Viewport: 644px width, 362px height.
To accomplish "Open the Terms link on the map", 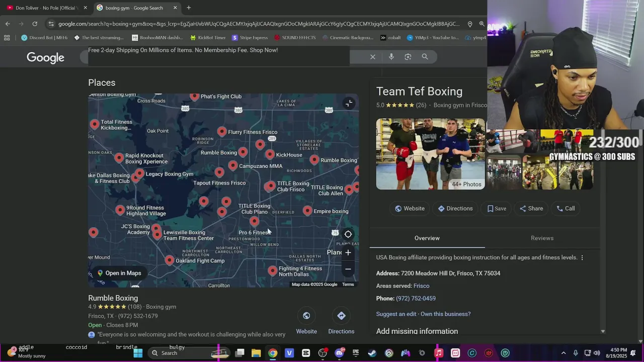I will (x=348, y=285).
